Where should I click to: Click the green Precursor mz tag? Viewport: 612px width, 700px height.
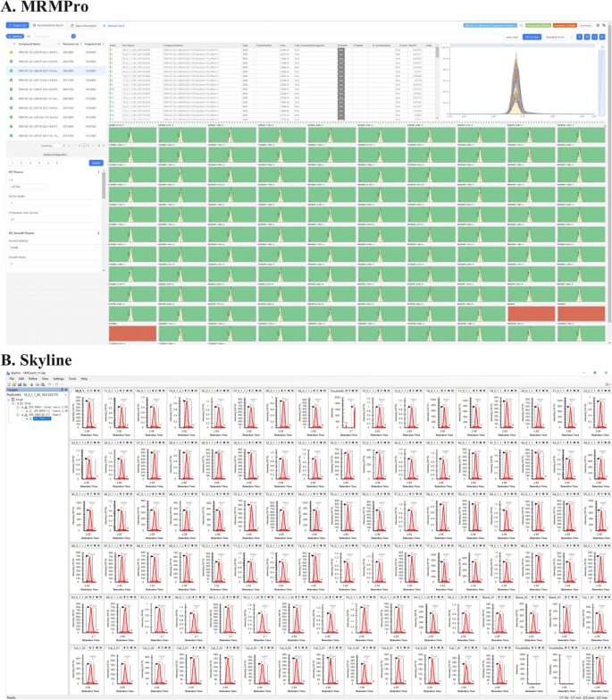click(538, 25)
